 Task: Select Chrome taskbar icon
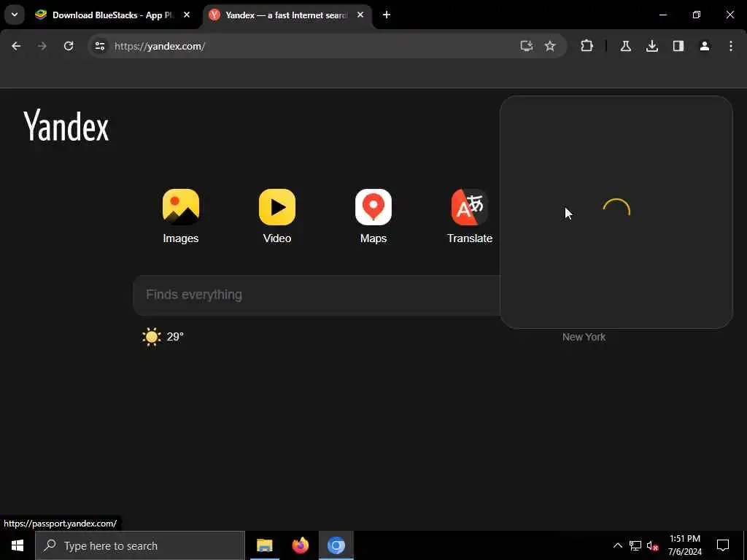[336, 545]
